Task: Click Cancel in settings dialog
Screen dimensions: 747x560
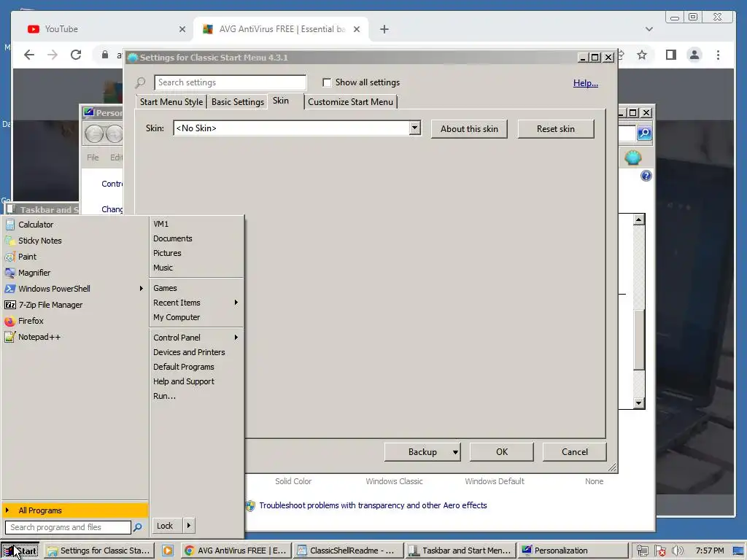Action: pos(575,452)
